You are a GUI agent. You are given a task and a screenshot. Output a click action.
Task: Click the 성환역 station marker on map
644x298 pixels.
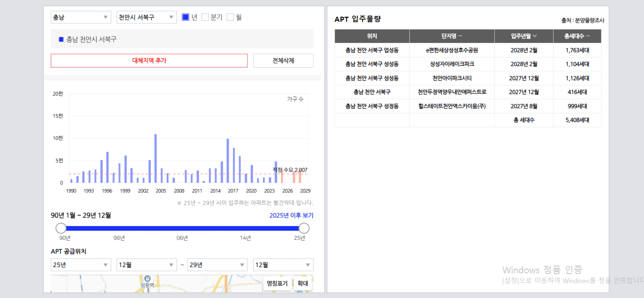point(147,279)
